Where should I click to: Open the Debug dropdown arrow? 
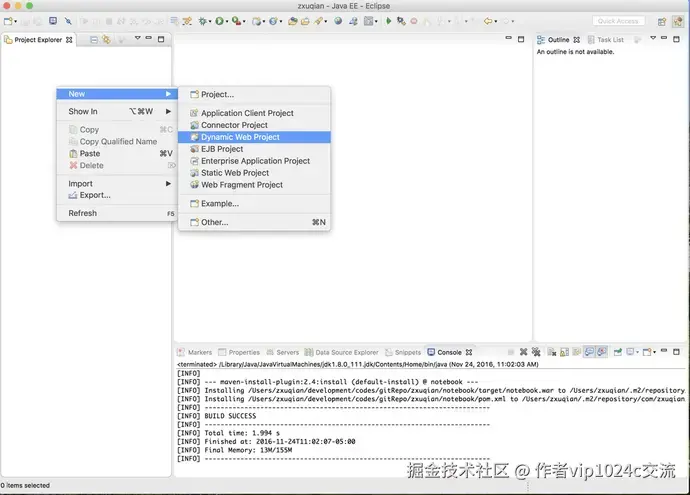(x=210, y=21)
